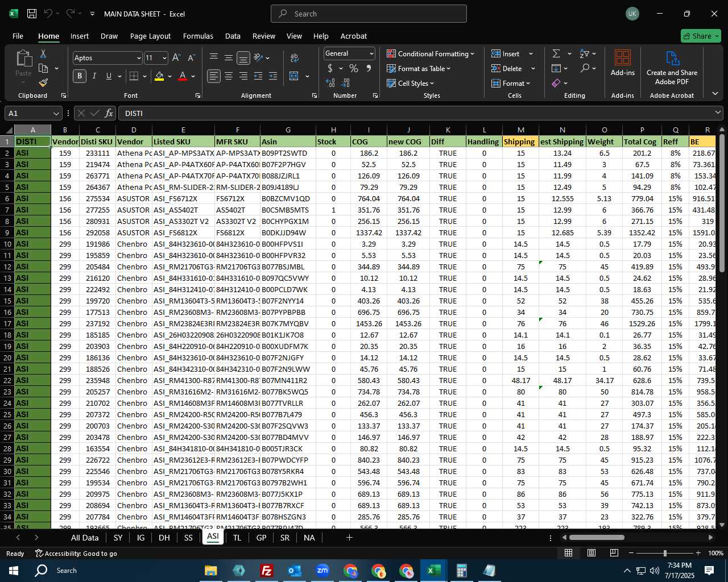This screenshot has height=582, width=728.
Task: Click Accessibility: Good to go status
Action: [x=76, y=553]
